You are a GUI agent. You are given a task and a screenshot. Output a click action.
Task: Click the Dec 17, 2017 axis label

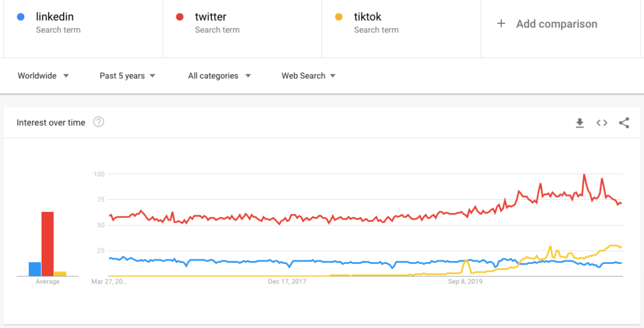tap(287, 282)
